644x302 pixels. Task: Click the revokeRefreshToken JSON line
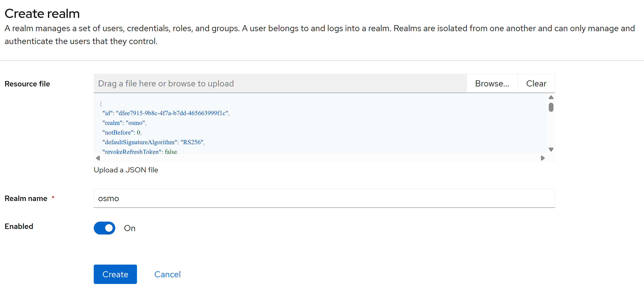pos(140,152)
